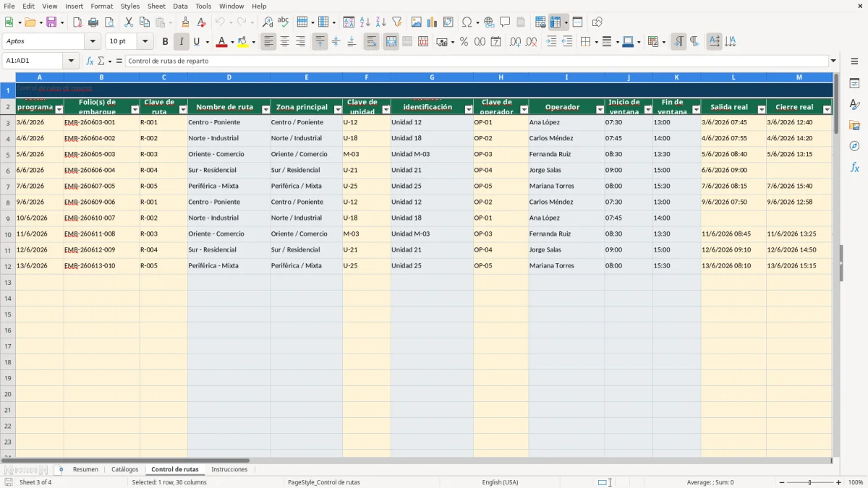This screenshot has height=488, width=868.
Task: Click Zoom Out minus button
Action: [x=782, y=482]
